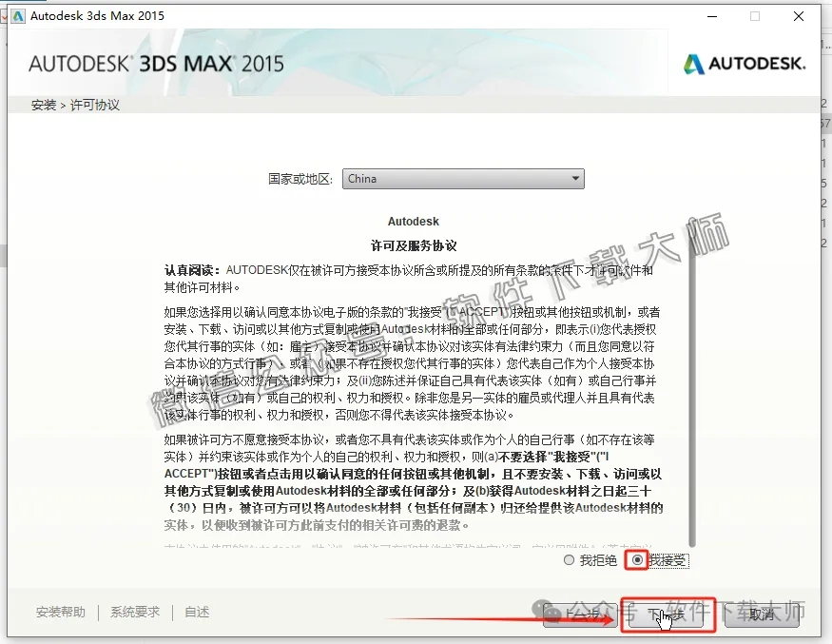View the 系统要求 system requirements
The height and width of the screenshot is (644, 832).
(133, 612)
